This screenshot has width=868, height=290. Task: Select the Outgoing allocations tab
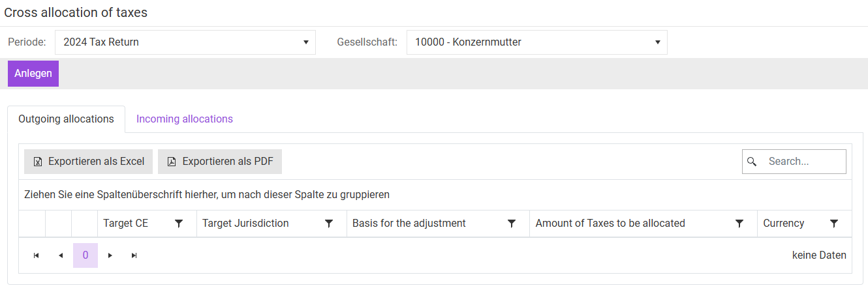pos(66,119)
